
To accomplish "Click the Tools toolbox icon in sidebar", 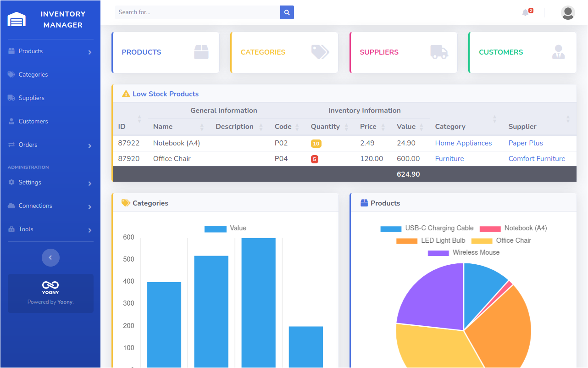I will (x=11, y=229).
